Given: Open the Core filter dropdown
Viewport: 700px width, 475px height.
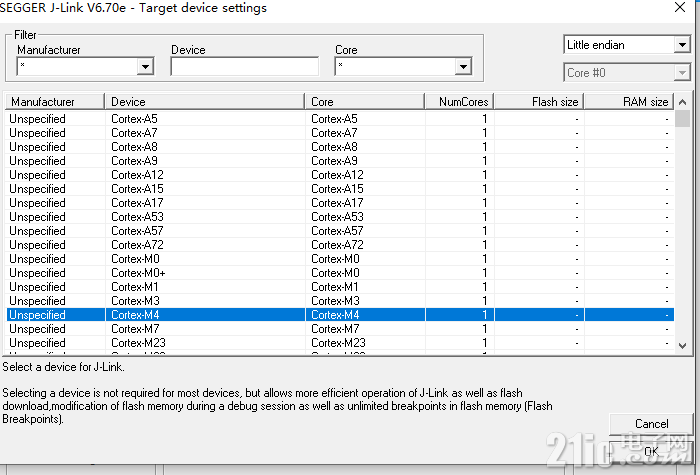Looking at the screenshot, I should (x=463, y=67).
